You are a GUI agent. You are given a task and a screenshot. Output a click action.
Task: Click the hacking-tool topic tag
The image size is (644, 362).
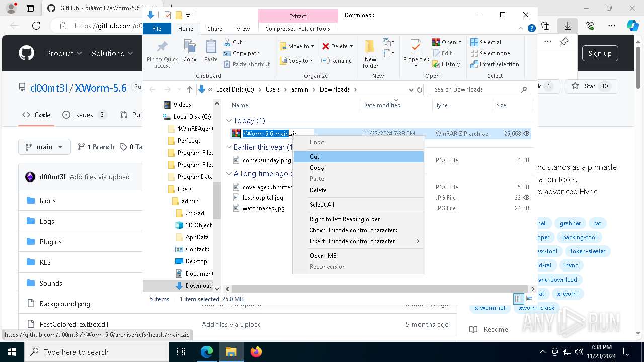580,237
